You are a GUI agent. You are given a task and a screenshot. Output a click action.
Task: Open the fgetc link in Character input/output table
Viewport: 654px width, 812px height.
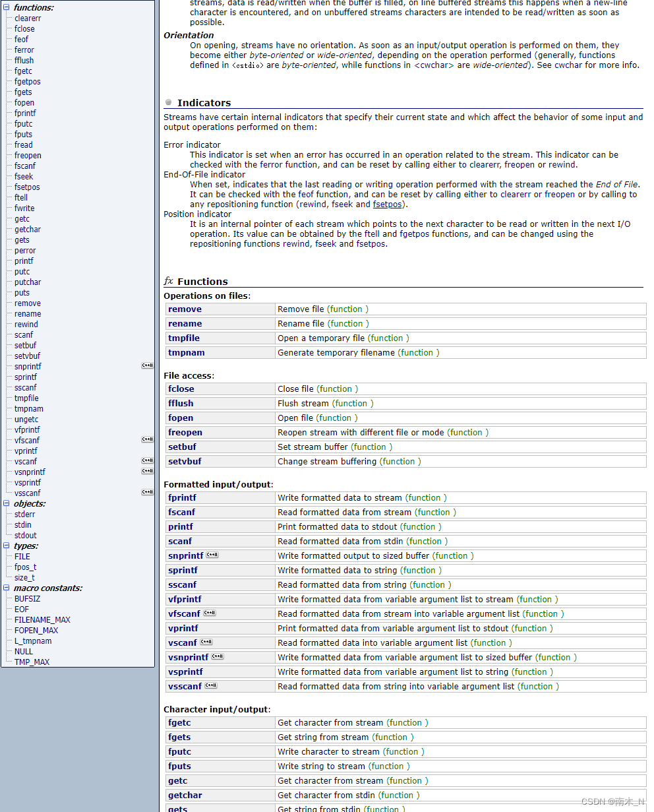[179, 723]
